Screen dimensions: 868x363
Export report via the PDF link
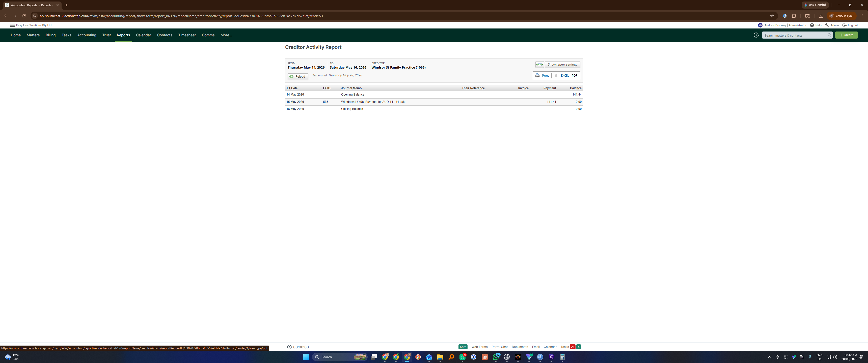point(575,76)
